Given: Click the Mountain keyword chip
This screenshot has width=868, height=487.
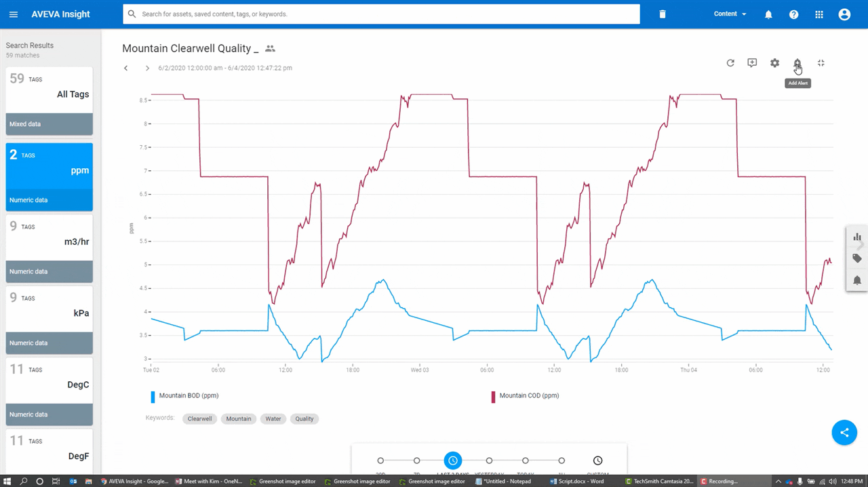Looking at the screenshot, I should [239, 418].
